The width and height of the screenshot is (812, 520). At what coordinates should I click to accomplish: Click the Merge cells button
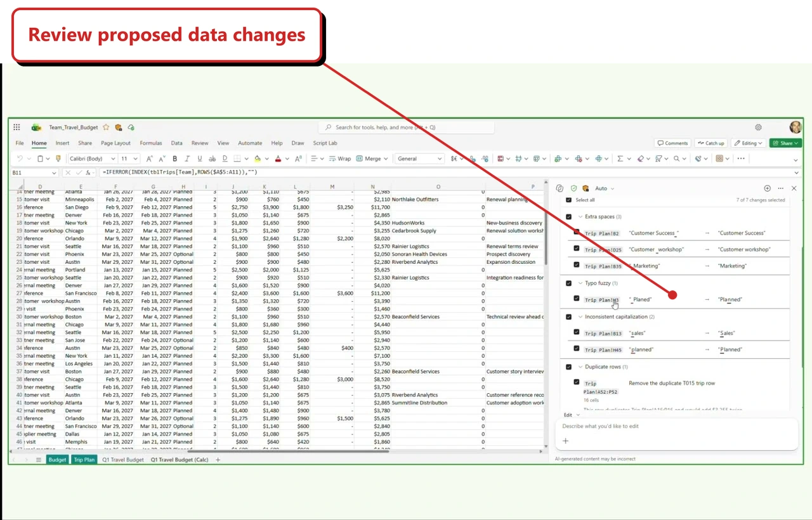[371, 159]
